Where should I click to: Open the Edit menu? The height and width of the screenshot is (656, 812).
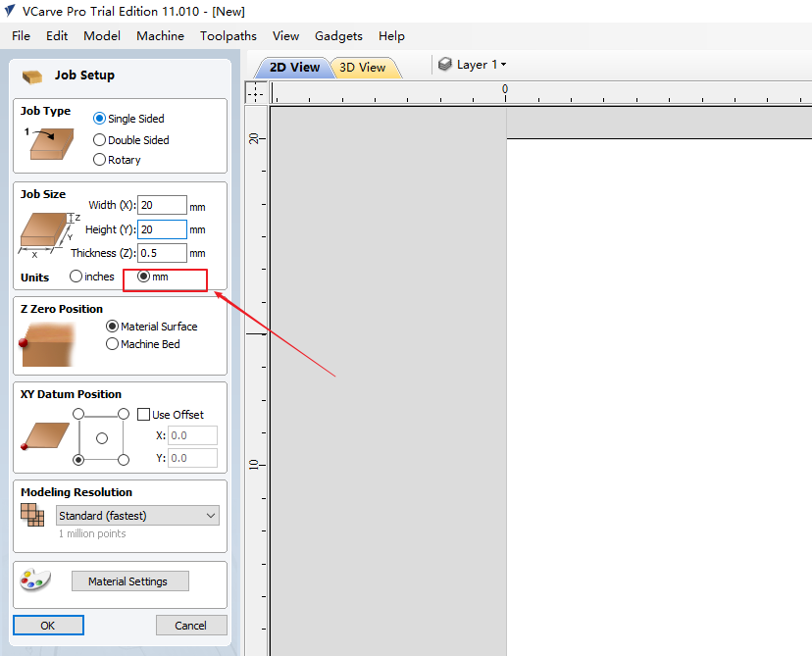57,35
